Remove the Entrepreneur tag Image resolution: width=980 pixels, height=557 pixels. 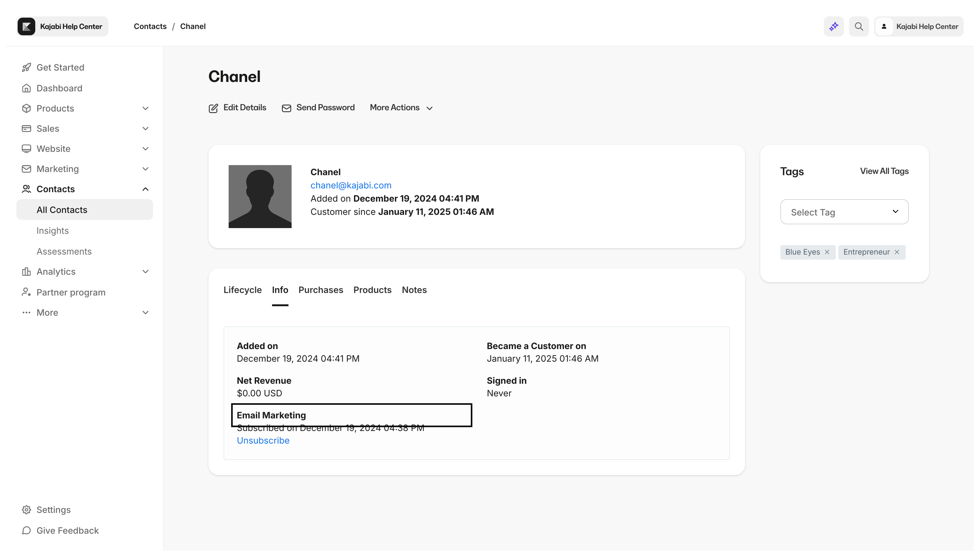click(x=897, y=252)
